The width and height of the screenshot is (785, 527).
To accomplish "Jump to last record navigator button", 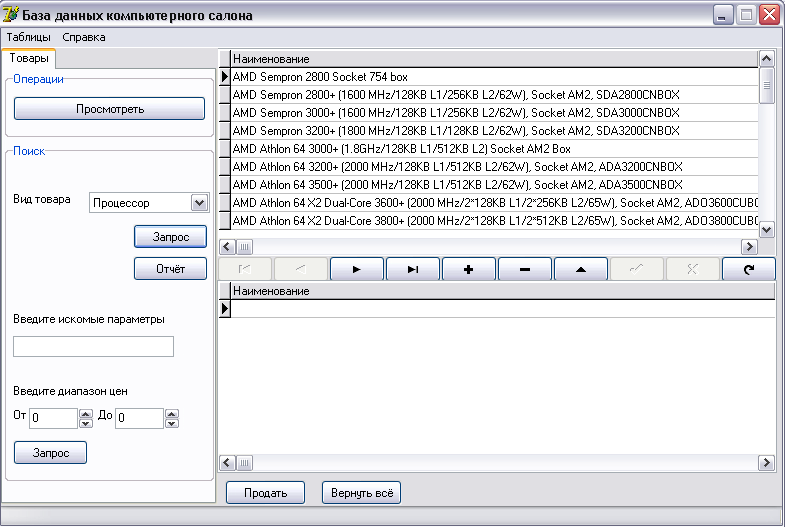I will (x=413, y=269).
